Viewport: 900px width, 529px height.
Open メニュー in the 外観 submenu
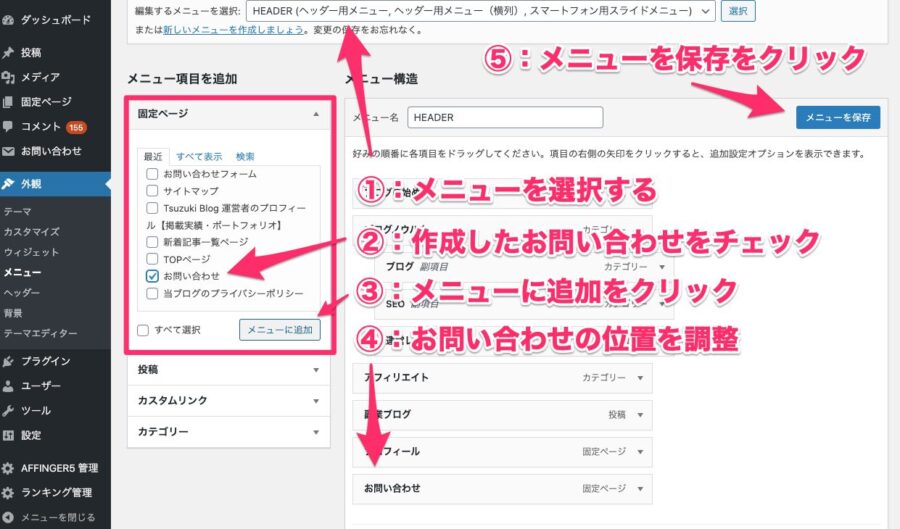coord(22,273)
